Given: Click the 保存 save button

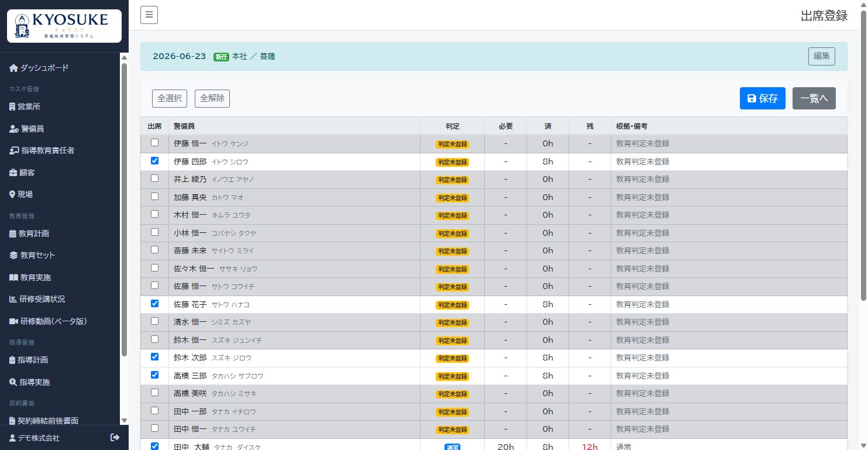Looking at the screenshot, I should pos(762,98).
